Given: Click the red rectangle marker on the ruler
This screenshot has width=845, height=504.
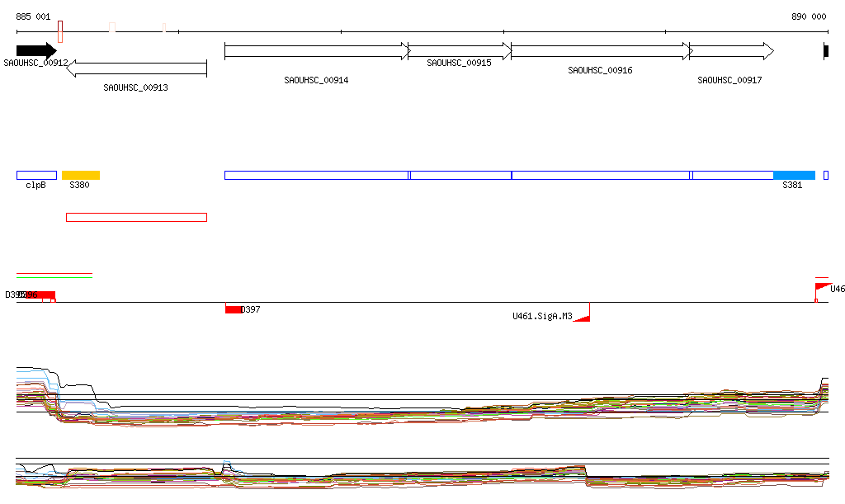Looking at the screenshot, I should click(60, 32).
